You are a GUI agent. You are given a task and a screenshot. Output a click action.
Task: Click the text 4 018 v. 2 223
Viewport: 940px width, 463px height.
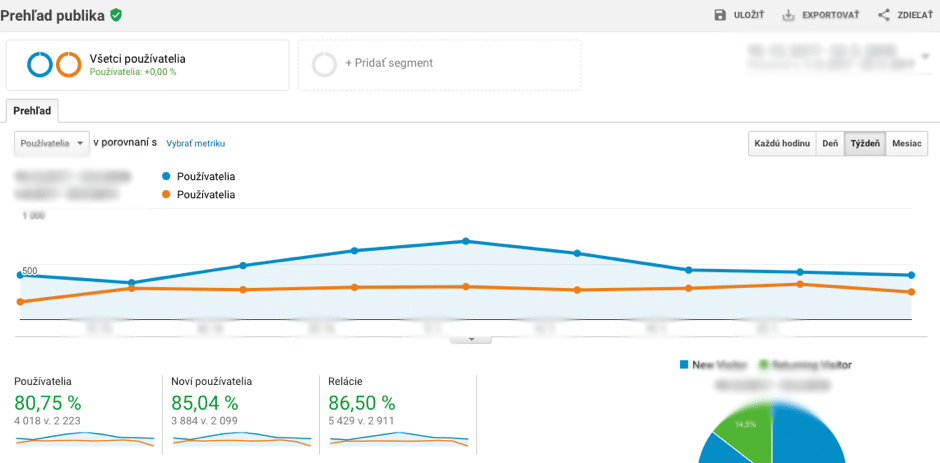(47, 420)
